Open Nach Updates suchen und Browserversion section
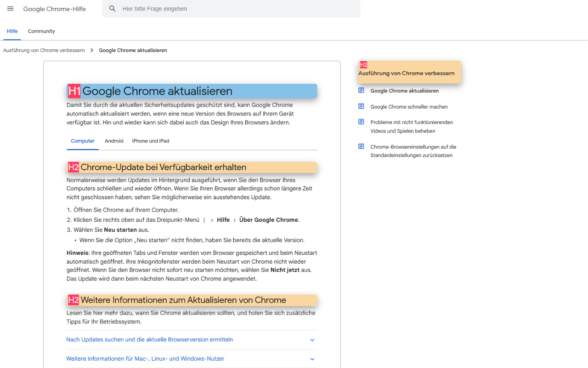 coord(192,339)
